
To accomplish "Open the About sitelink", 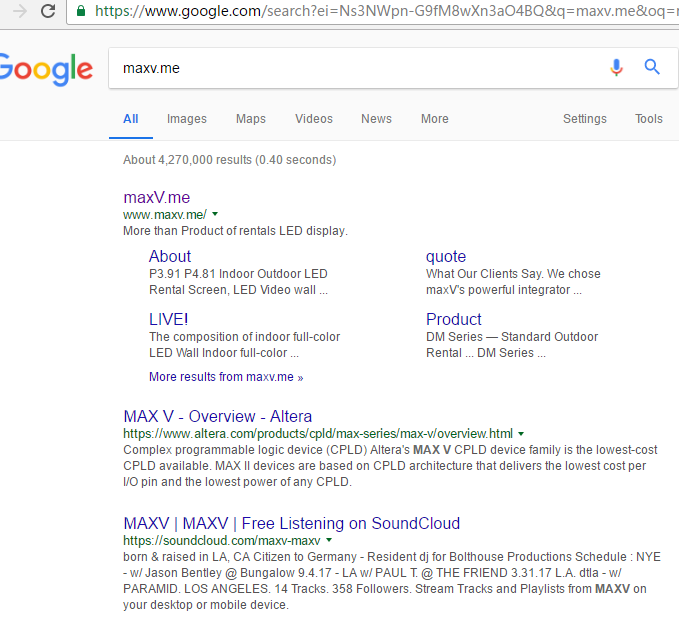I will pyautogui.click(x=170, y=256).
